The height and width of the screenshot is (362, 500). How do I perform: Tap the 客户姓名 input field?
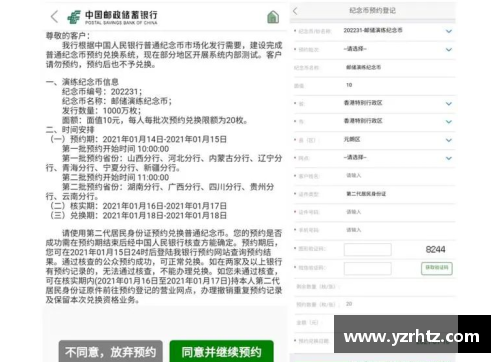pyautogui.click(x=398, y=176)
